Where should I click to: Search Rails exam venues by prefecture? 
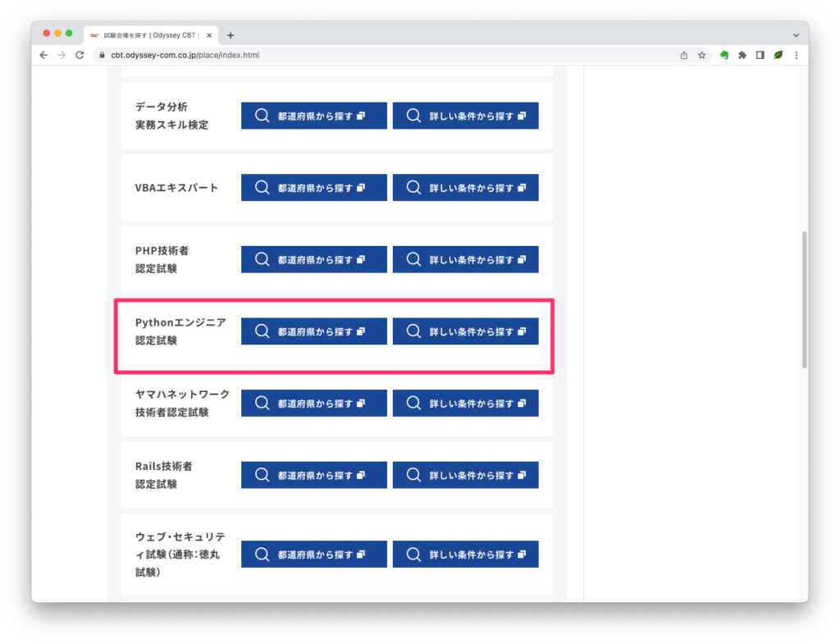(x=313, y=475)
